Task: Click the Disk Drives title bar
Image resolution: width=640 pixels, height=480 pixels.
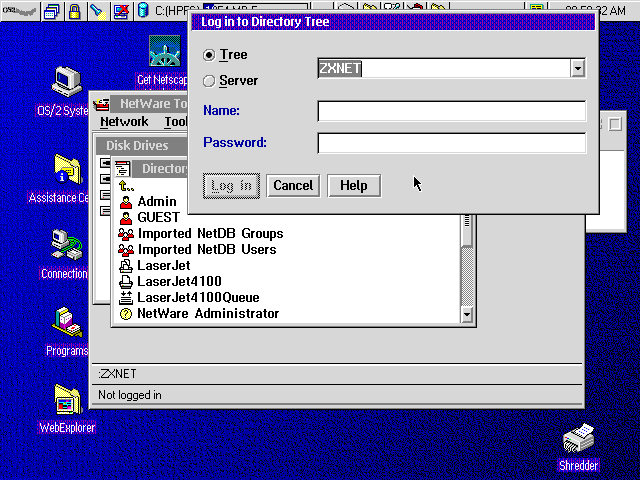Action: pos(142,146)
